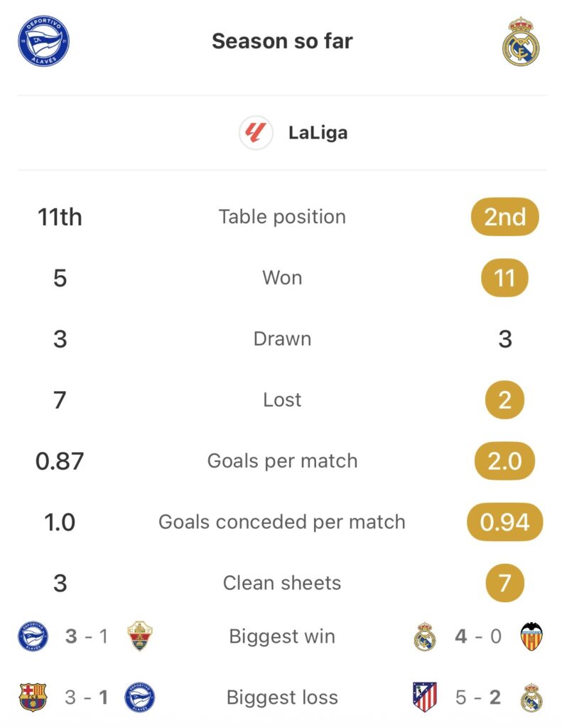Click the "Season so far" heading
The width and height of the screenshot is (562, 728).
[282, 41]
